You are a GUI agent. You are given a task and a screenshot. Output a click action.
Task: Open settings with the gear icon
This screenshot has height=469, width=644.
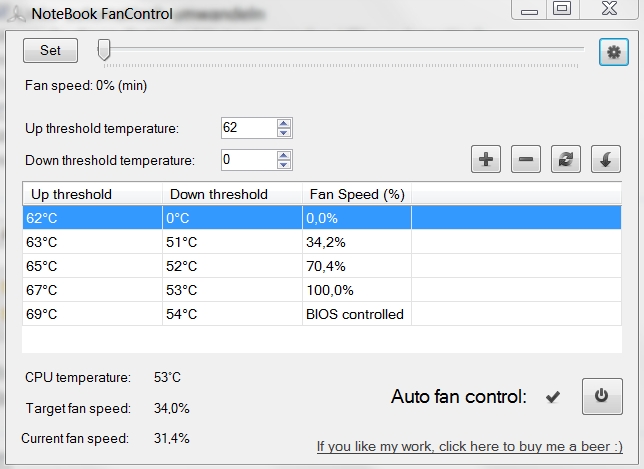click(614, 52)
